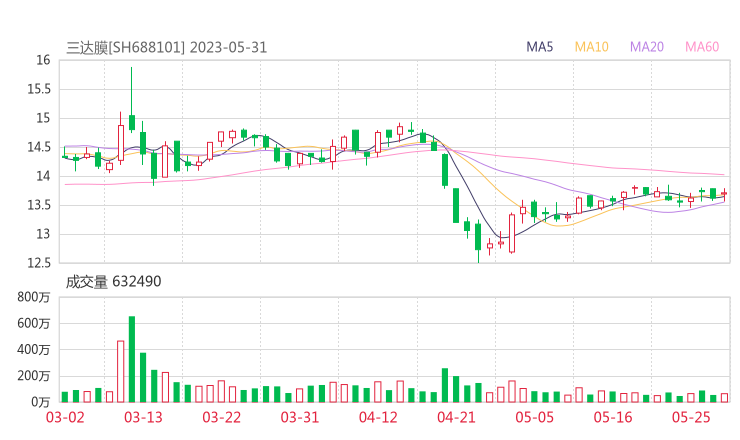Click the 05-16 date axis label
Screen dimensions: 740x440
(613, 417)
